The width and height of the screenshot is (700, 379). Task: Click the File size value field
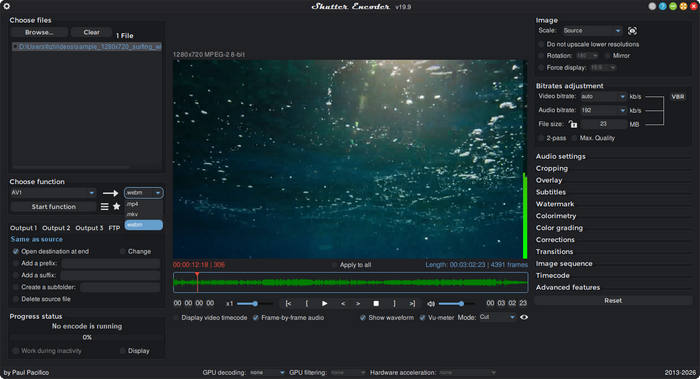point(603,124)
